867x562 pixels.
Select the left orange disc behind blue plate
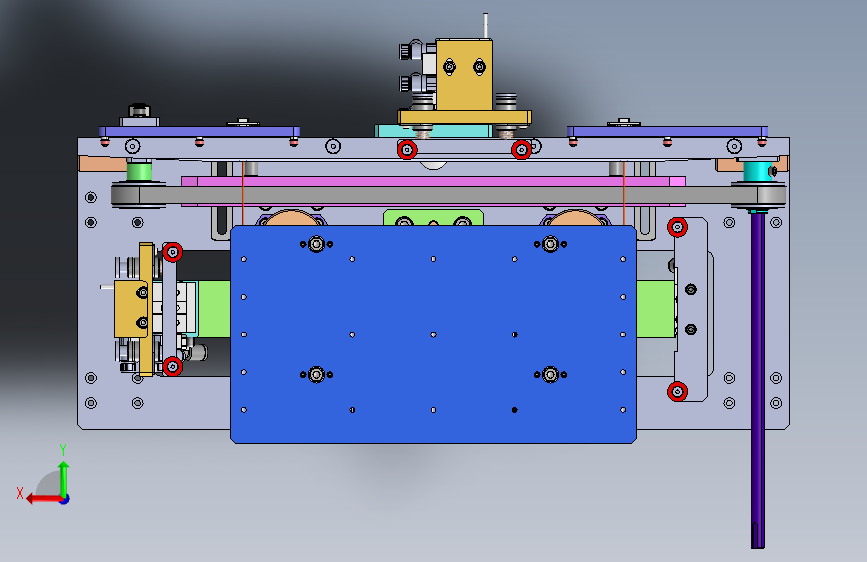292,218
